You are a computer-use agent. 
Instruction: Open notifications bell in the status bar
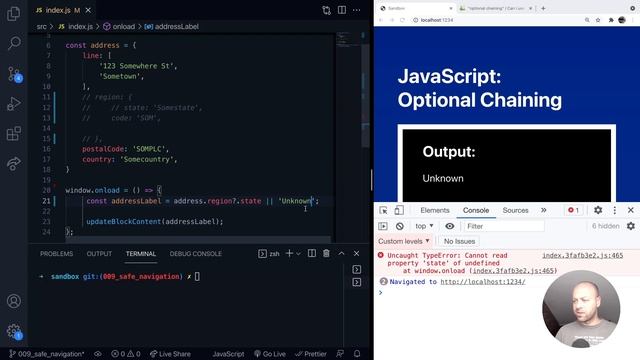pos(357,354)
